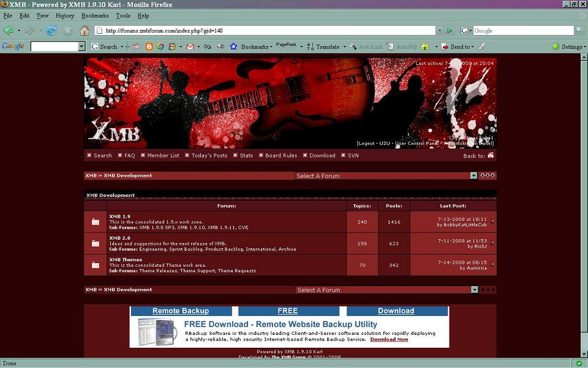588x368 pixels.
Task: Open the Google Toolbar search box dropdown
Action: click(81, 47)
